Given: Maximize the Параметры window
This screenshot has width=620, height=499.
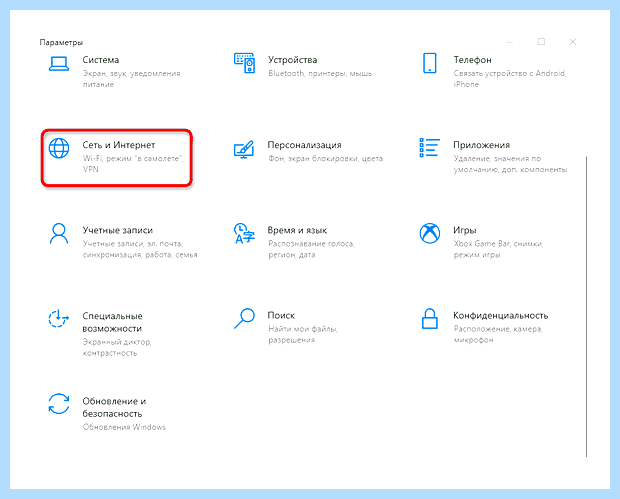Looking at the screenshot, I should tap(541, 42).
